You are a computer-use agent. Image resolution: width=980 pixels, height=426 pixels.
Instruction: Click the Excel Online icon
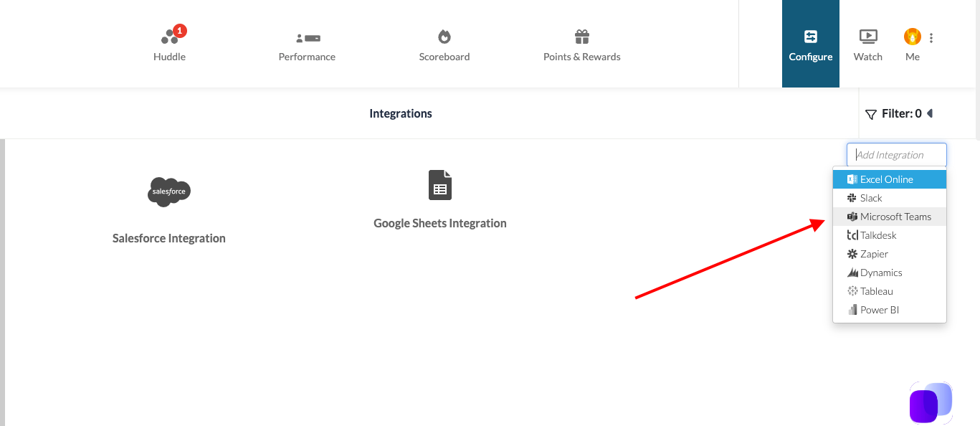pyautogui.click(x=852, y=179)
